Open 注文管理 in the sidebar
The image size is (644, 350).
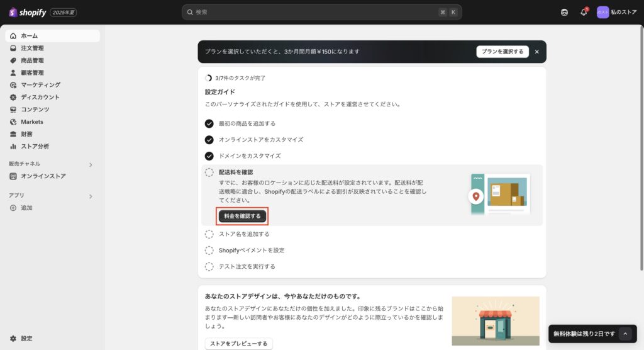pyautogui.click(x=32, y=48)
